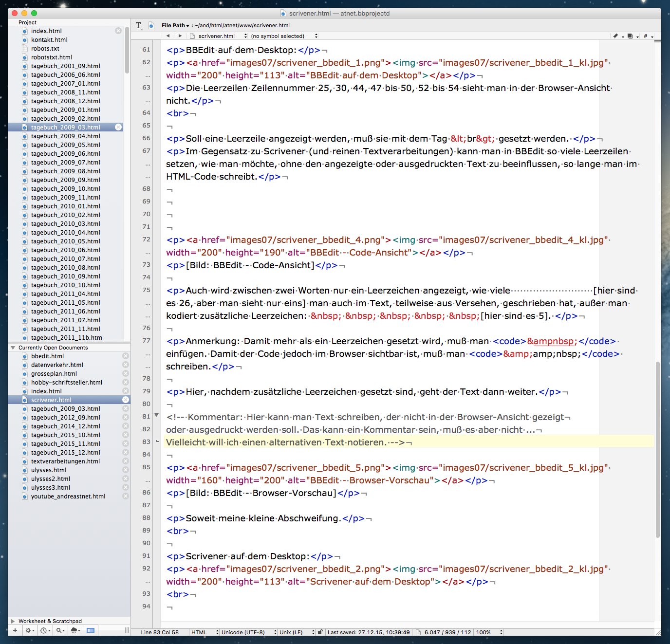
Task: Close index.html in the Project list
Action: [x=118, y=31]
